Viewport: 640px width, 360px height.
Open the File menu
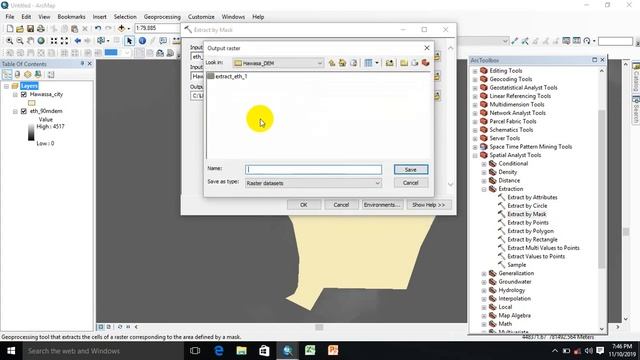coord(9,17)
